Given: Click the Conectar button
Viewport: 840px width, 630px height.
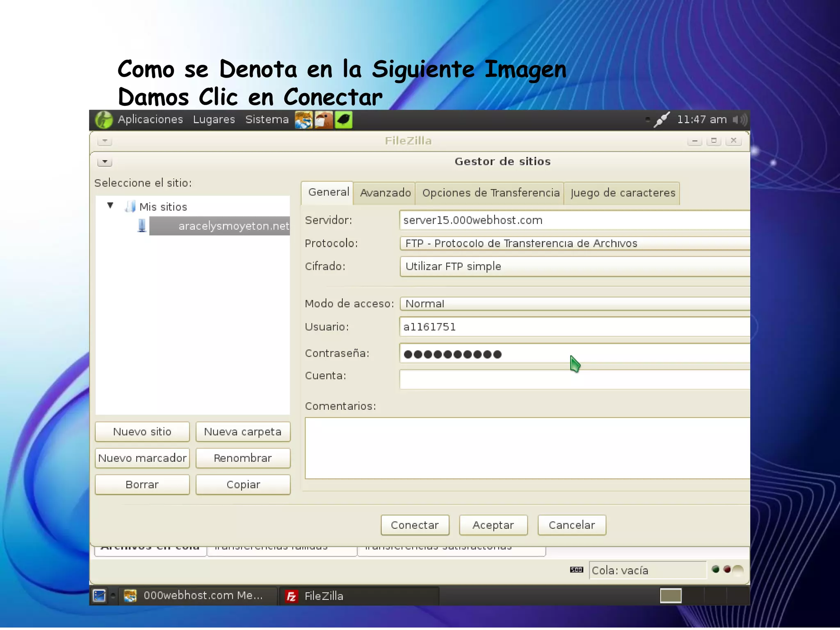Looking at the screenshot, I should pyautogui.click(x=415, y=525).
